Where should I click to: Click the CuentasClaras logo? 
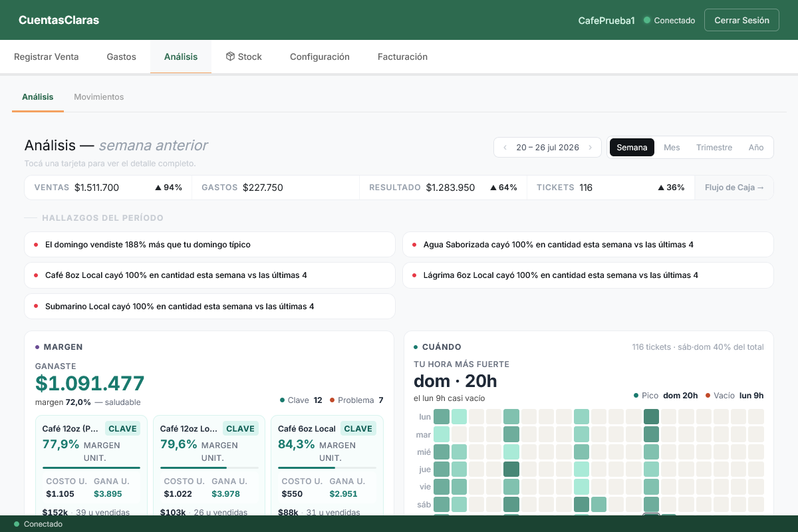(x=59, y=20)
